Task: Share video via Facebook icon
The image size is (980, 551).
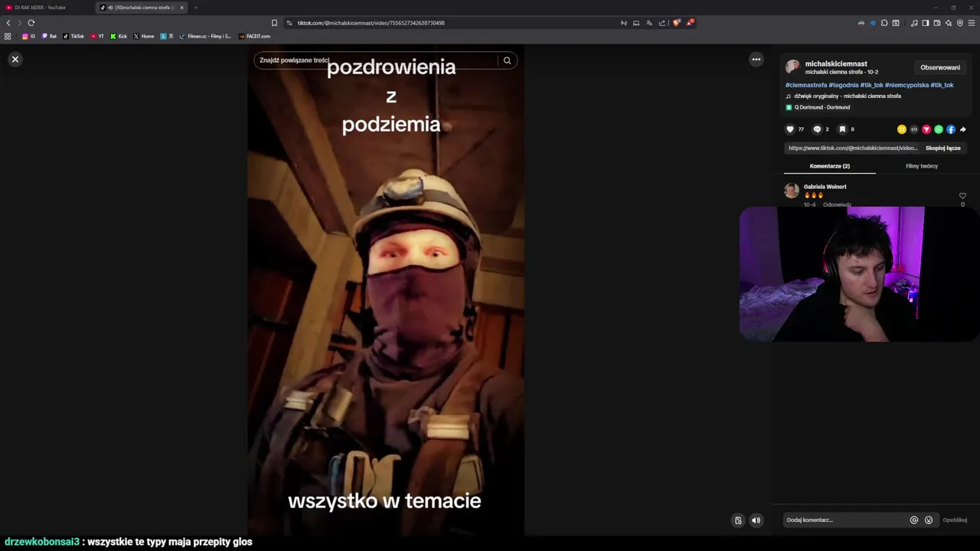Action: pos(951,129)
